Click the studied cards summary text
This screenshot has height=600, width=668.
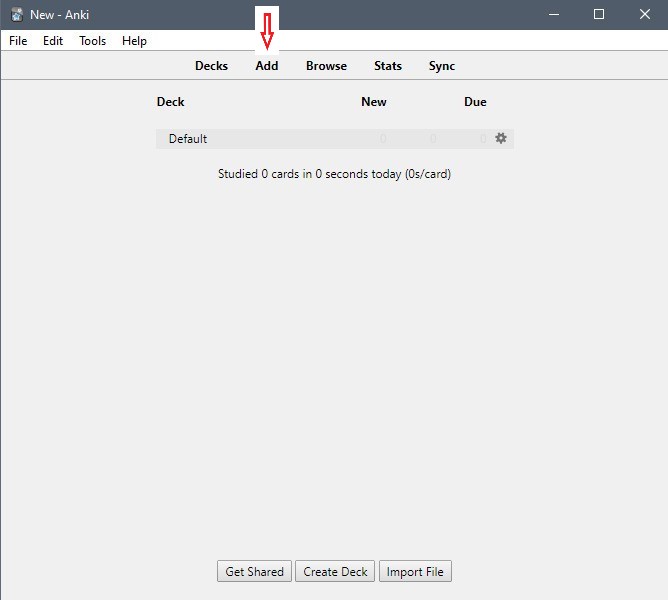click(x=334, y=174)
